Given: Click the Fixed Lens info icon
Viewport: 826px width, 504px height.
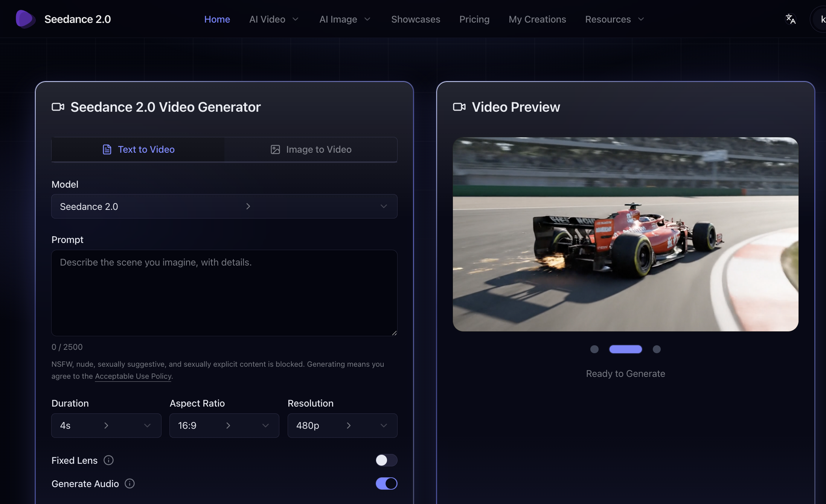Looking at the screenshot, I should [108, 460].
